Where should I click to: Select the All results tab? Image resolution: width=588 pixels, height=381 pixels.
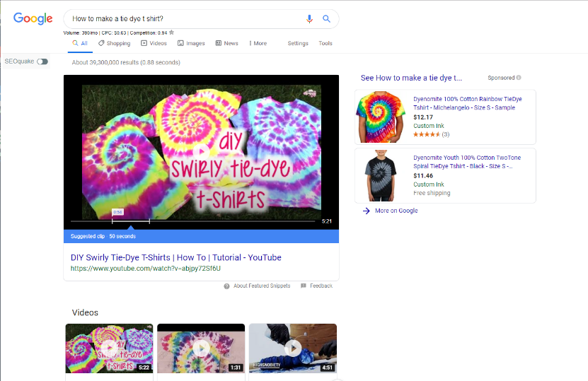pos(80,43)
